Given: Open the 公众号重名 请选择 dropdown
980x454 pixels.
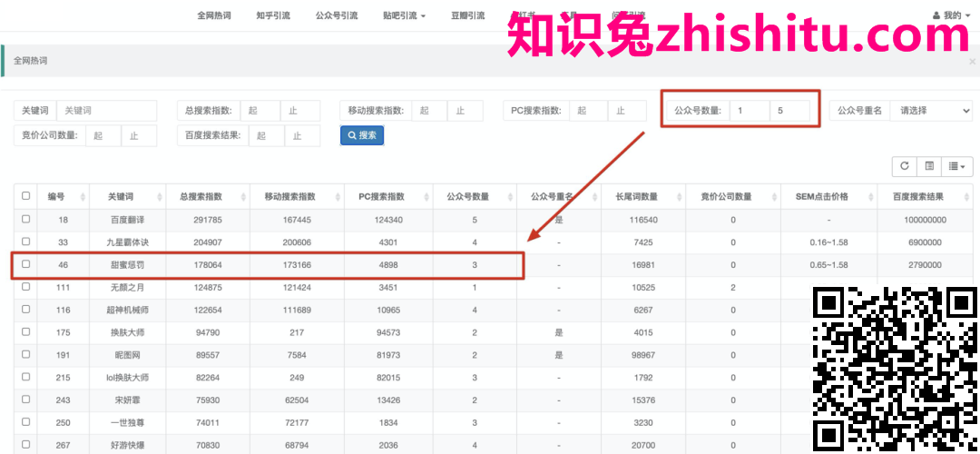Looking at the screenshot, I should (931, 111).
